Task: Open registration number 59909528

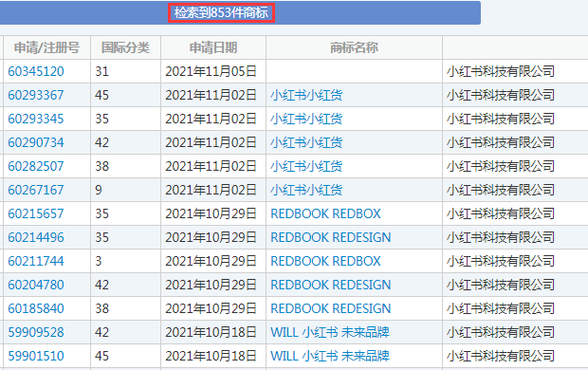Action: click(36, 332)
